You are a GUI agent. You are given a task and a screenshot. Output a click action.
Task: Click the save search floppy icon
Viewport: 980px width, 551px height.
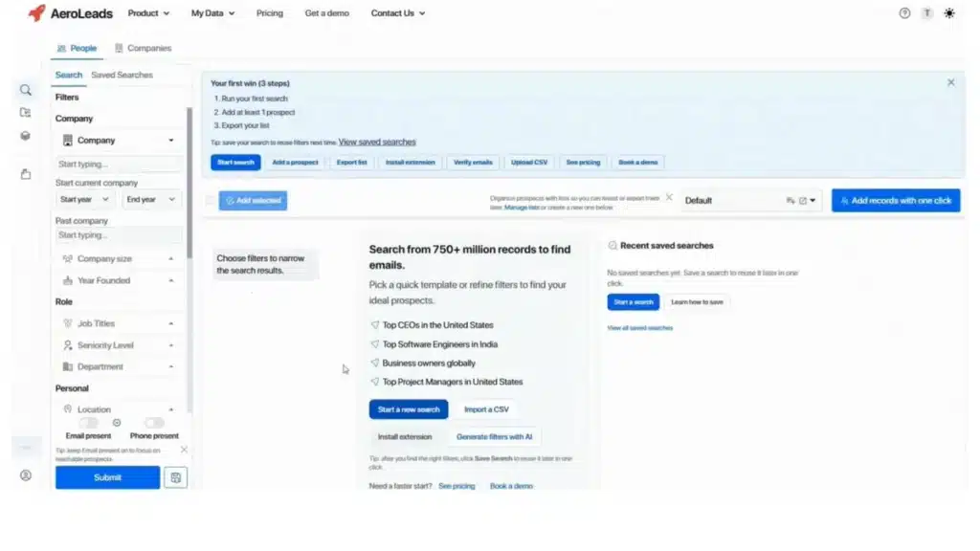(176, 478)
